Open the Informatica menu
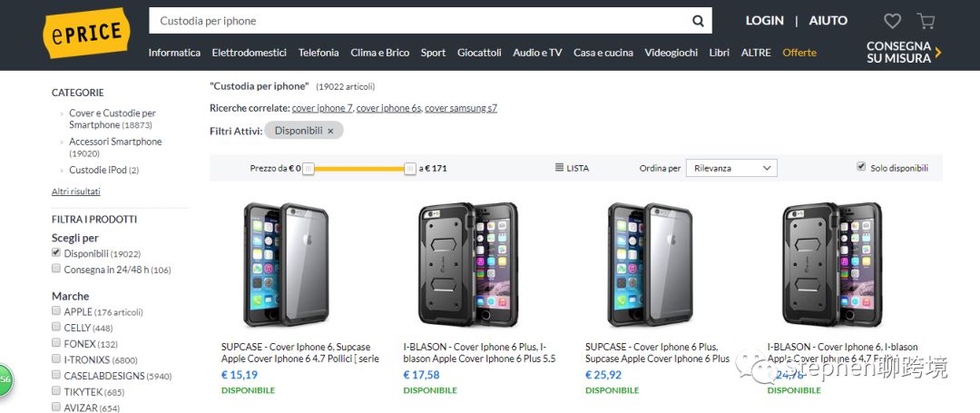The image size is (980, 413). tap(174, 53)
